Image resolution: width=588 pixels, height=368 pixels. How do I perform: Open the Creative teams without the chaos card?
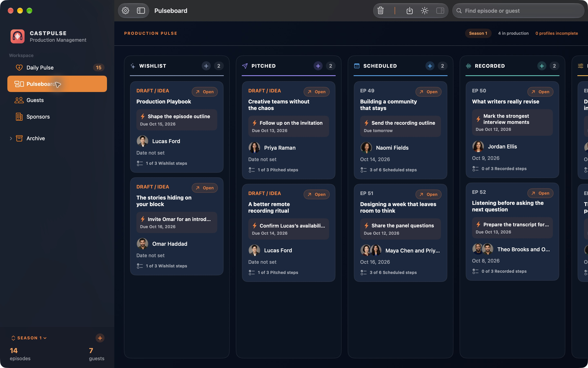point(316,92)
